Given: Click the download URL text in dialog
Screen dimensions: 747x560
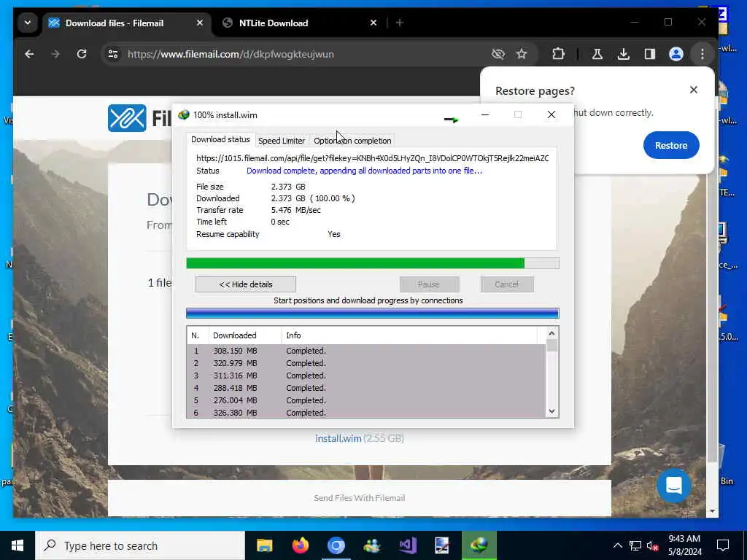Looking at the screenshot, I should tap(373, 158).
